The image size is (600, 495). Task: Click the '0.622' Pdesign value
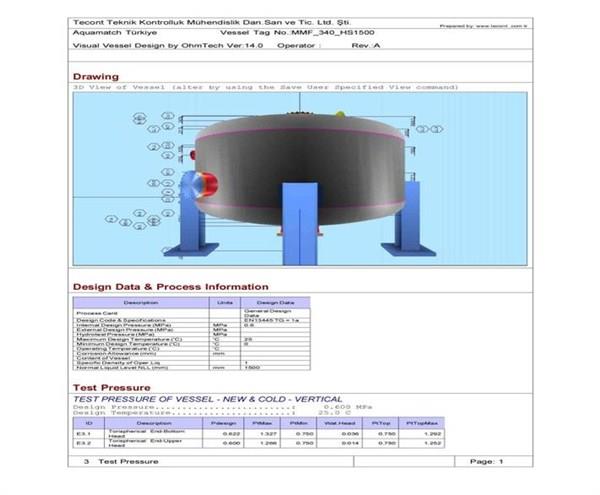[232, 434]
